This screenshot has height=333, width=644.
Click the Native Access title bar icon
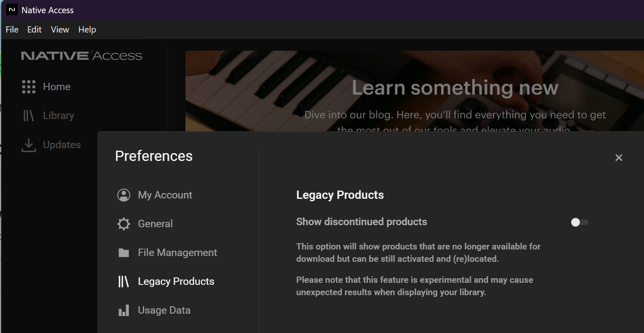[12, 10]
